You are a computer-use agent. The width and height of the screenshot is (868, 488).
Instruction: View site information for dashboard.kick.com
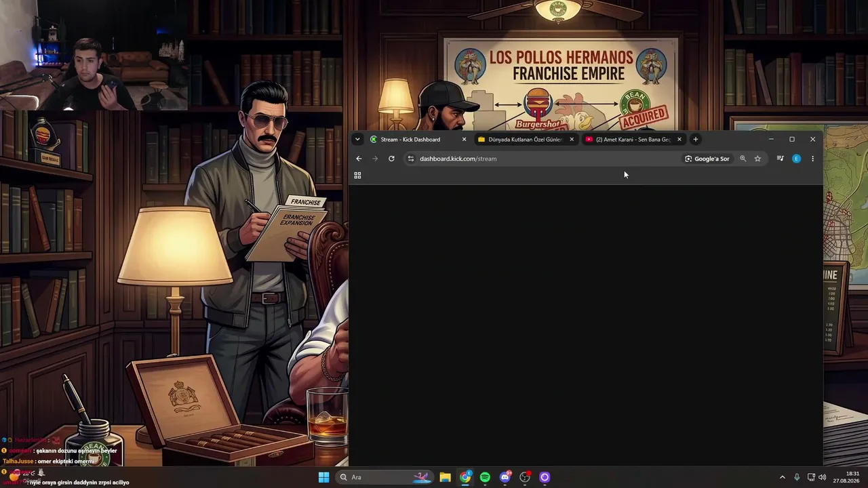coord(410,159)
